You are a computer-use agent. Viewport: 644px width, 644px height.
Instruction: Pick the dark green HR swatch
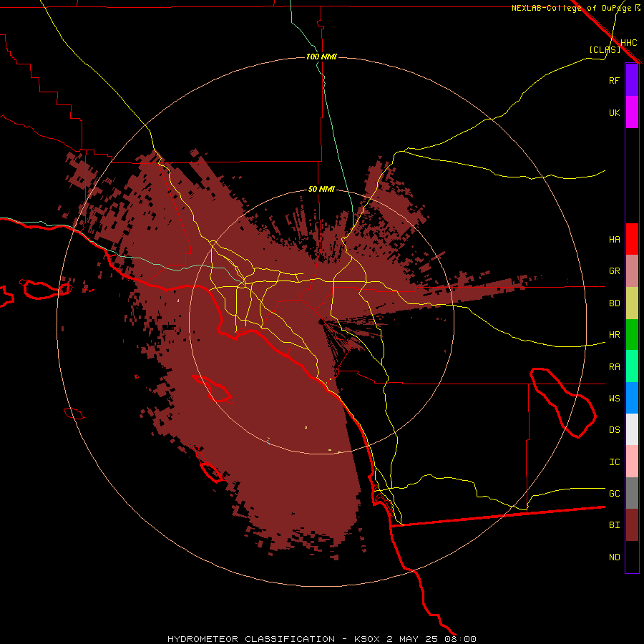632,335
